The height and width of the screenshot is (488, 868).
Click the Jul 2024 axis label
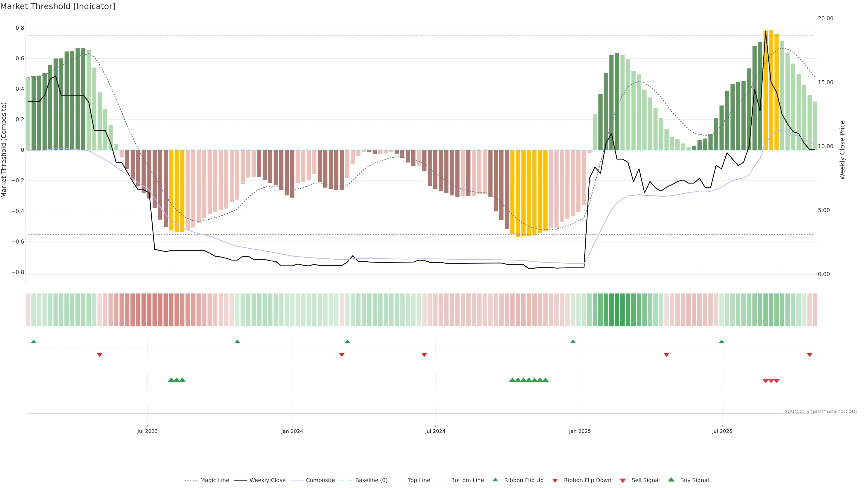[x=435, y=431]
